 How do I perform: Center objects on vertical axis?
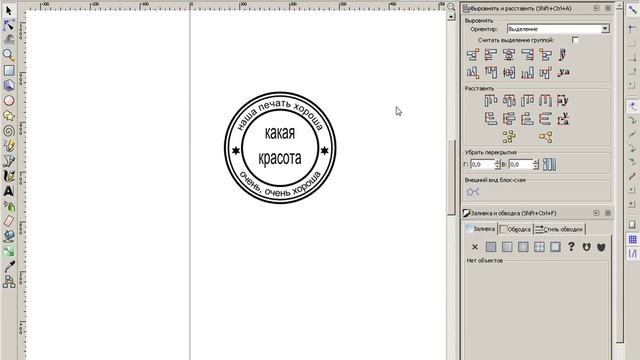(509, 54)
